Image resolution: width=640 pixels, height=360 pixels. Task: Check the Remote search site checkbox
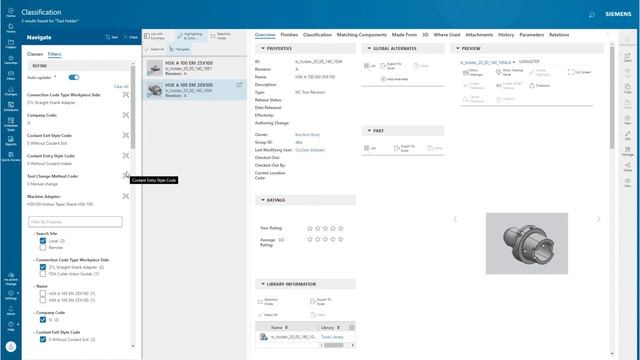click(43, 247)
